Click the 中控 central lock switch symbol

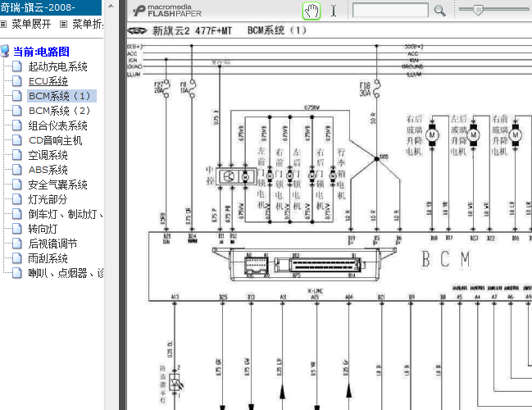point(236,176)
